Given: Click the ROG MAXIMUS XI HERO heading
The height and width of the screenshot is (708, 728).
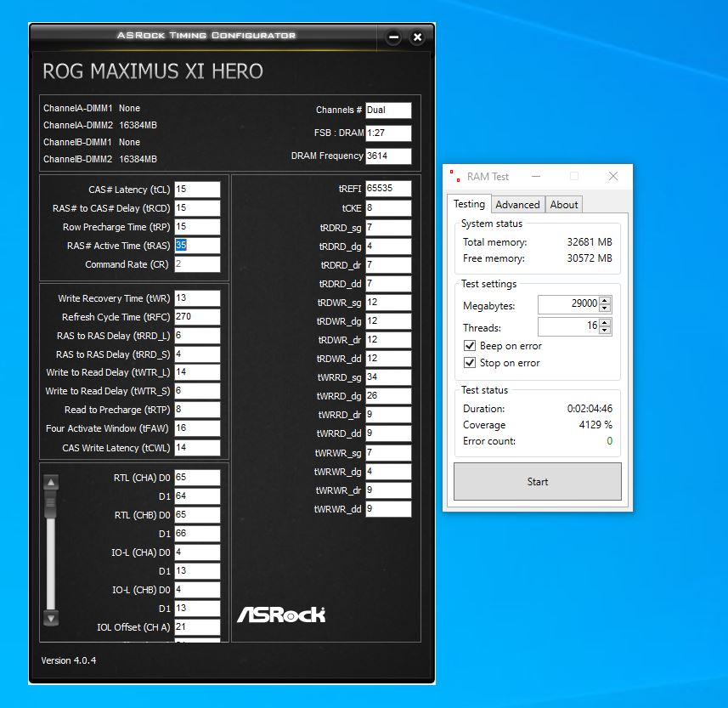Looking at the screenshot, I should coord(153,71).
